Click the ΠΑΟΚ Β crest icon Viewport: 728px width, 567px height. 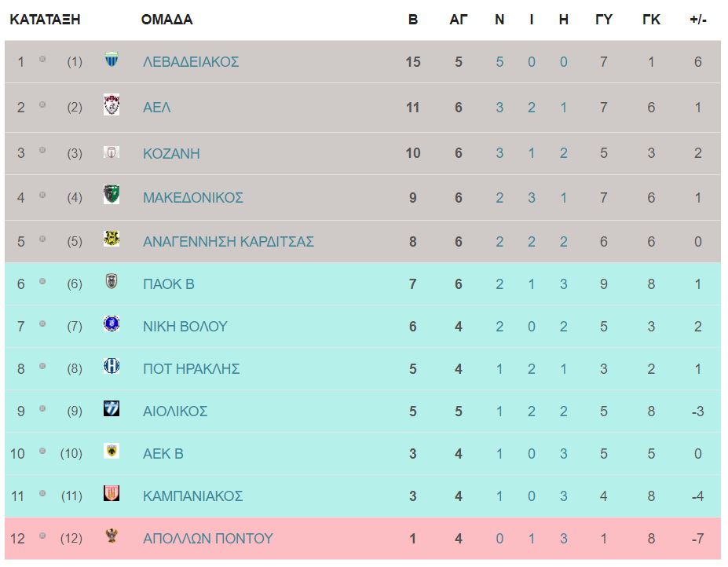(112, 281)
